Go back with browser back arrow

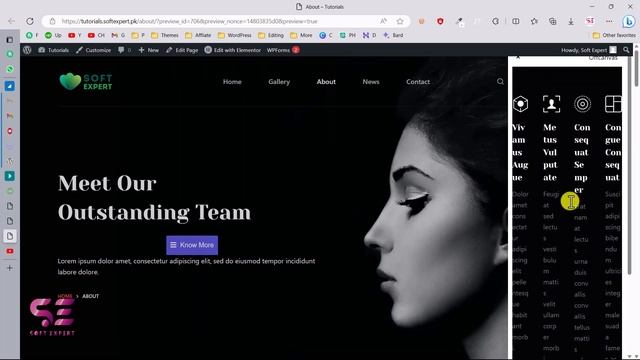11,21
